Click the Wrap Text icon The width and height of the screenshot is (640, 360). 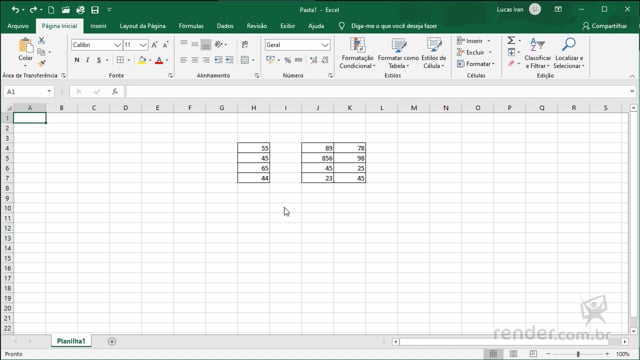coord(245,44)
